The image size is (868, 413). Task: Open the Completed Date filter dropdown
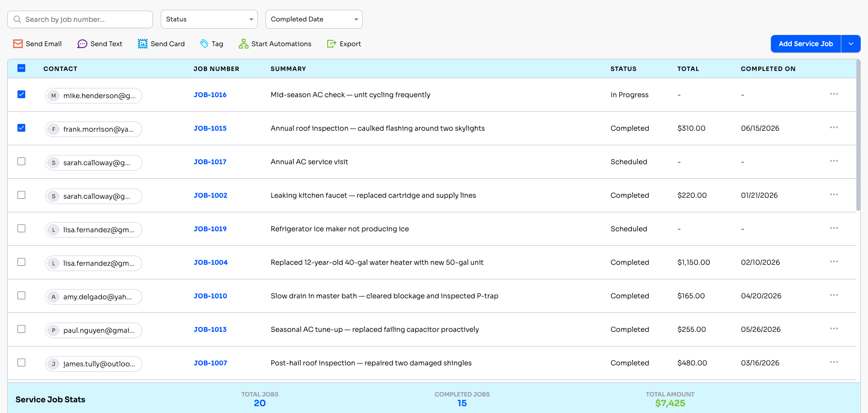click(314, 19)
